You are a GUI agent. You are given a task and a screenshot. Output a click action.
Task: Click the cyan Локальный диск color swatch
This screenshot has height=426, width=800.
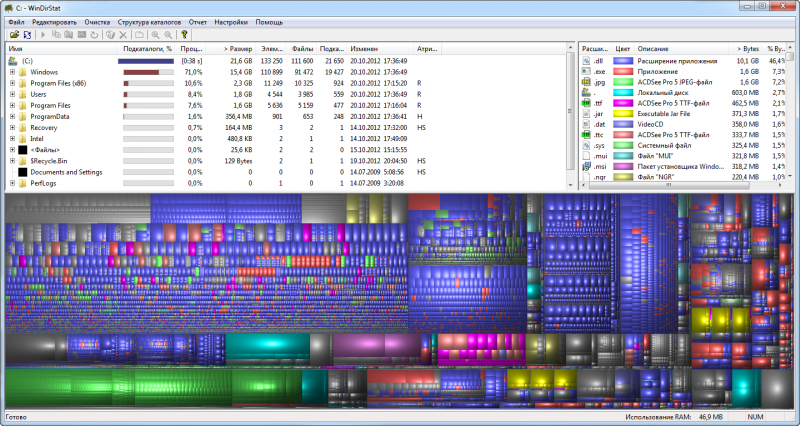point(622,92)
